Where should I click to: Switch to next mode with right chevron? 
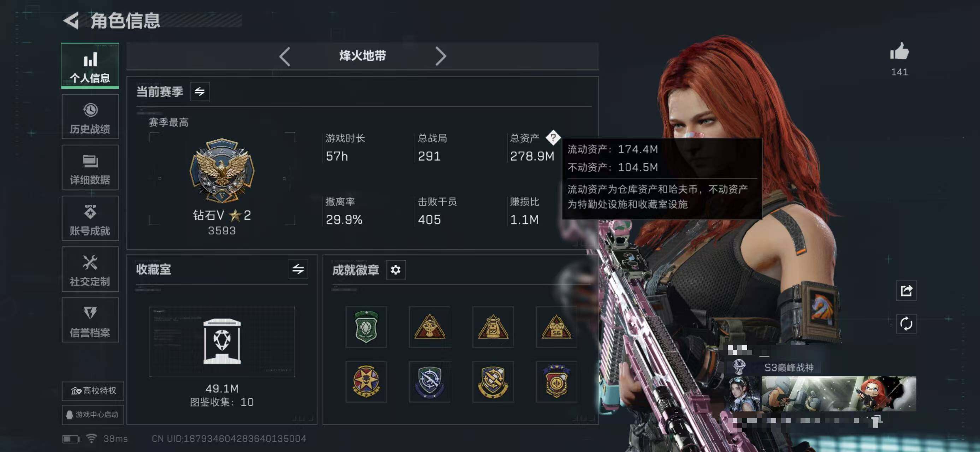point(441,56)
